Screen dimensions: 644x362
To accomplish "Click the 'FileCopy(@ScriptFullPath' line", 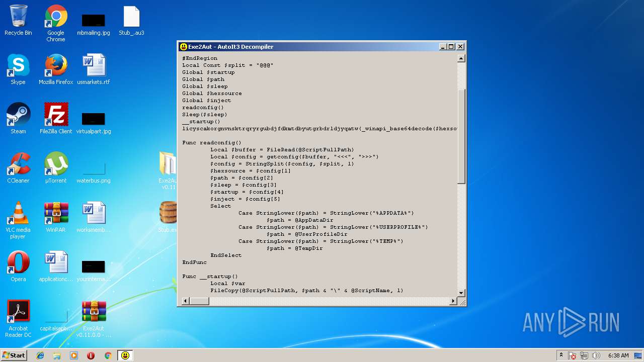I will pyautogui.click(x=307, y=291).
